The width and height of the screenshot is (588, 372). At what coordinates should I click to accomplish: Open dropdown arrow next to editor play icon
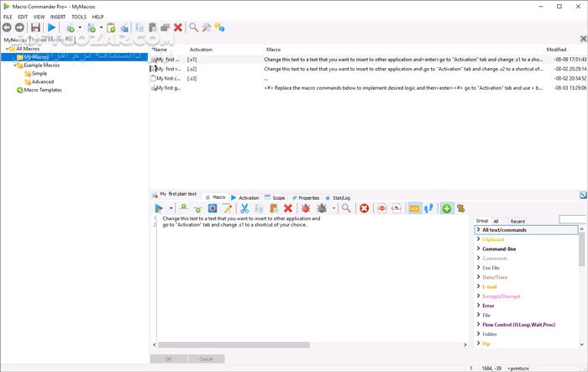pos(171,208)
